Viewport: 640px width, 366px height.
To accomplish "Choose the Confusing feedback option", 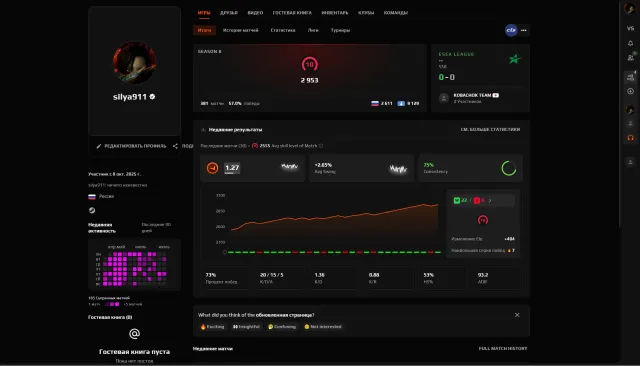I will click(282, 327).
